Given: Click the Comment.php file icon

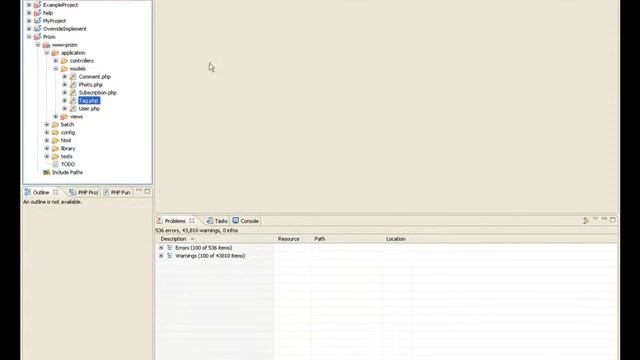Looking at the screenshot, I should [x=73, y=77].
